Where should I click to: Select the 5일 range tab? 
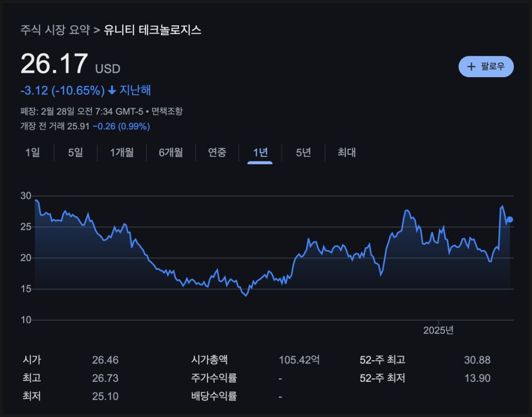[75, 153]
